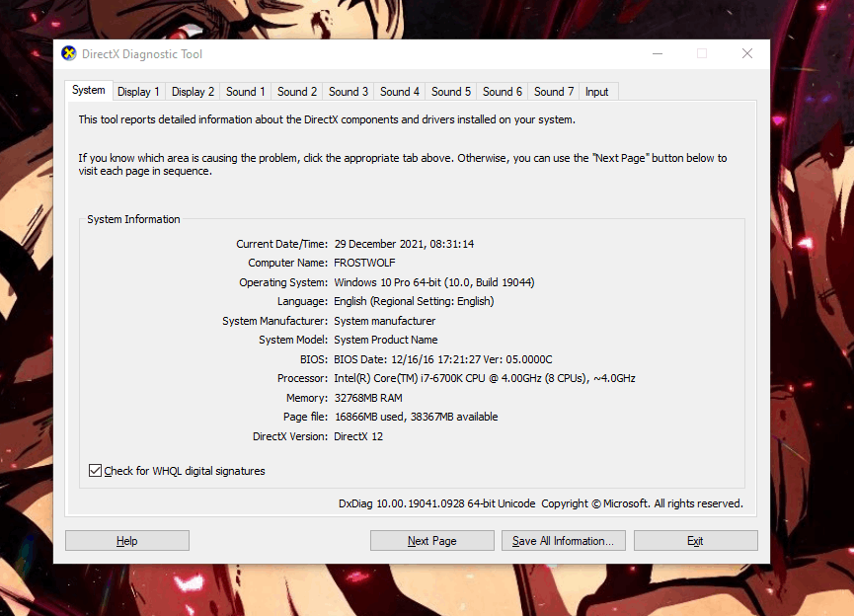Click the 32768MB RAM value
The height and width of the screenshot is (616, 854).
pos(368,398)
